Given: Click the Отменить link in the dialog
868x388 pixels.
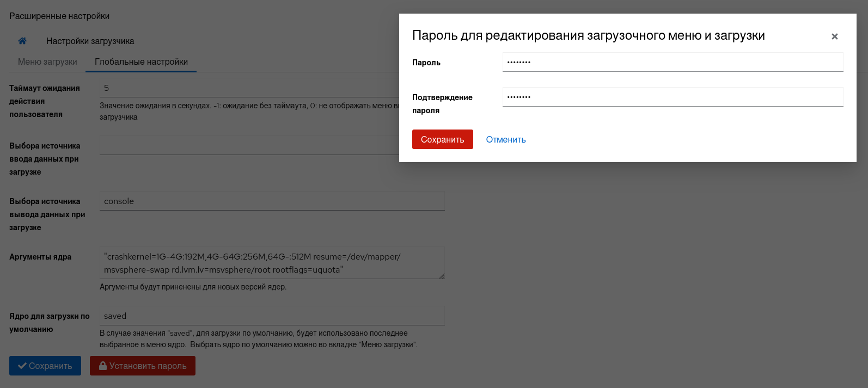Looking at the screenshot, I should pyautogui.click(x=506, y=139).
